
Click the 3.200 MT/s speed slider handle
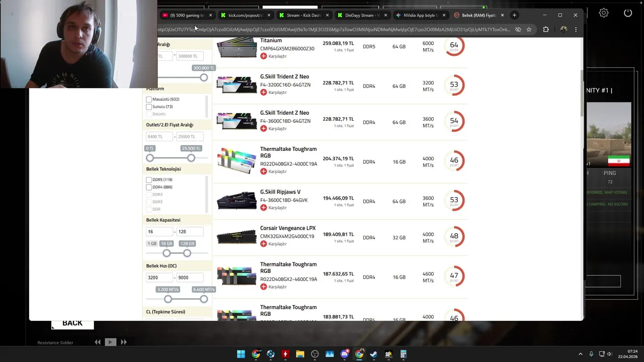[x=168, y=299]
